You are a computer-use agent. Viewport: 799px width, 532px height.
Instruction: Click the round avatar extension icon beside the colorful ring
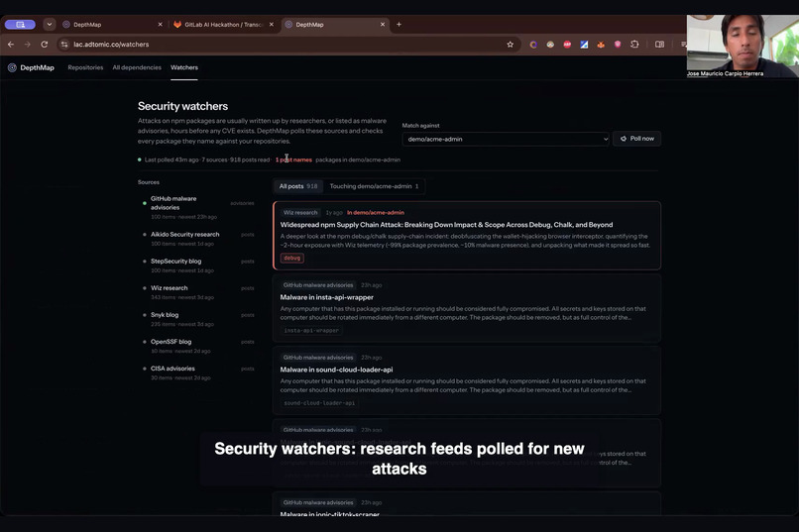(550, 45)
